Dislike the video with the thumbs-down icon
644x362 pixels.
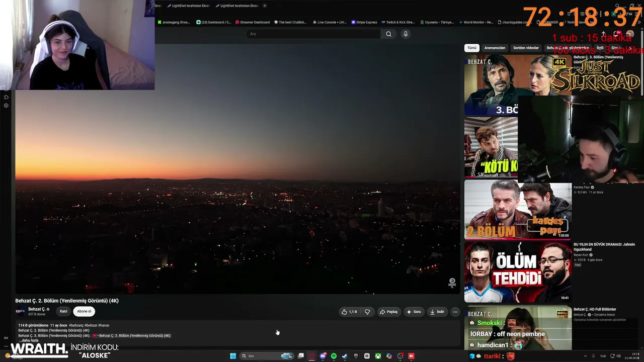pyautogui.click(x=367, y=312)
